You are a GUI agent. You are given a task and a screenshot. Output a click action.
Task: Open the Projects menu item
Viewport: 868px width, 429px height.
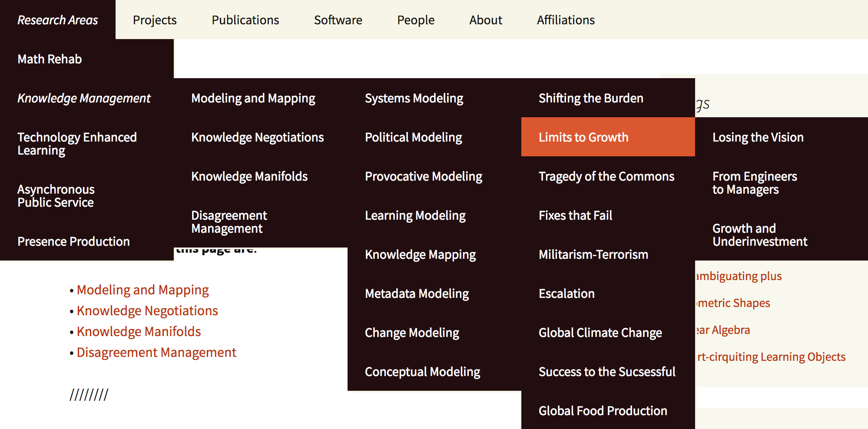click(155, 20)
